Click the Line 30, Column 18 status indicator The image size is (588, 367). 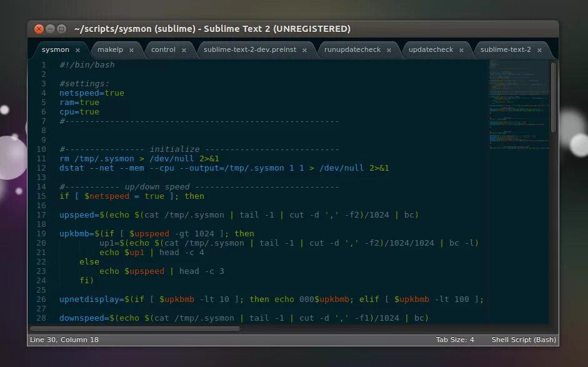(x=64, y=340)
